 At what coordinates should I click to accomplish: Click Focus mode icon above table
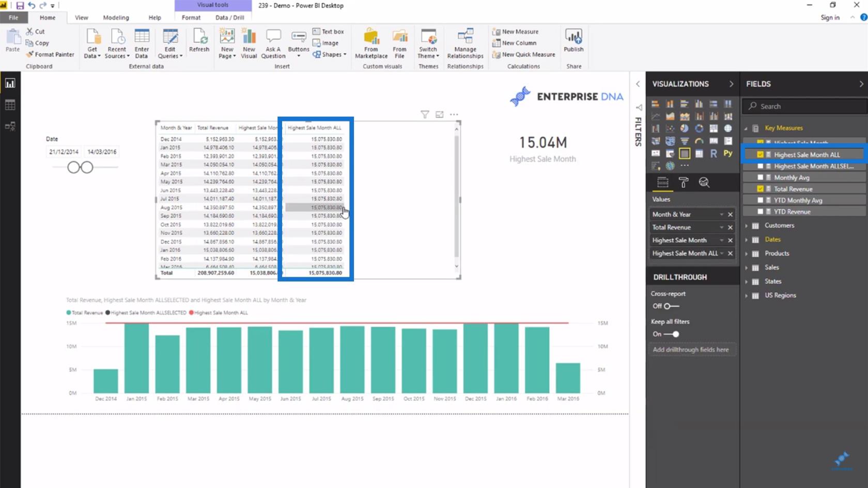(440, 115)
